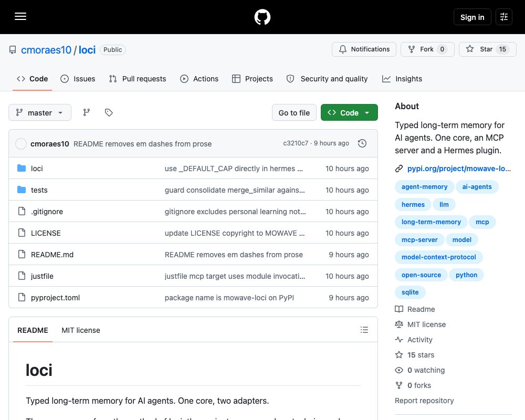Click the fork icon beside 0 forks
Image resolution: width=525 pixels, height=420 pixels.
point(399,385)
